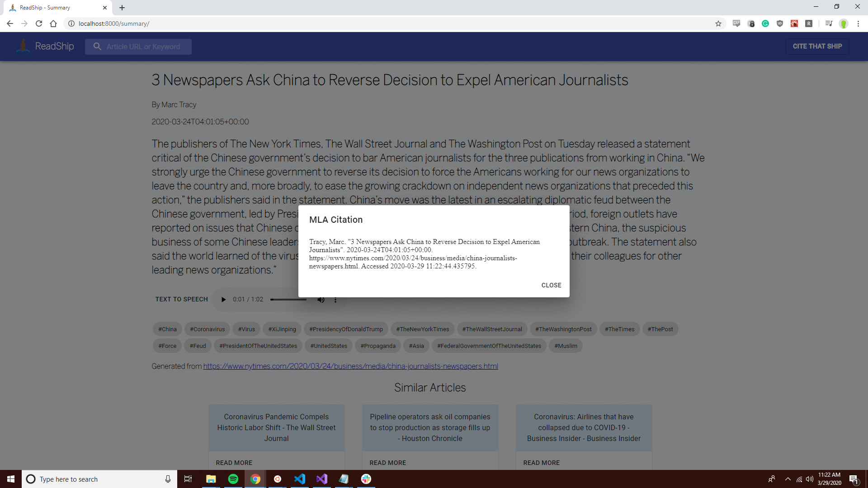Select the #Coronavirus tag chip
Viewport: 868px width, 488px height.
(207, 329)
